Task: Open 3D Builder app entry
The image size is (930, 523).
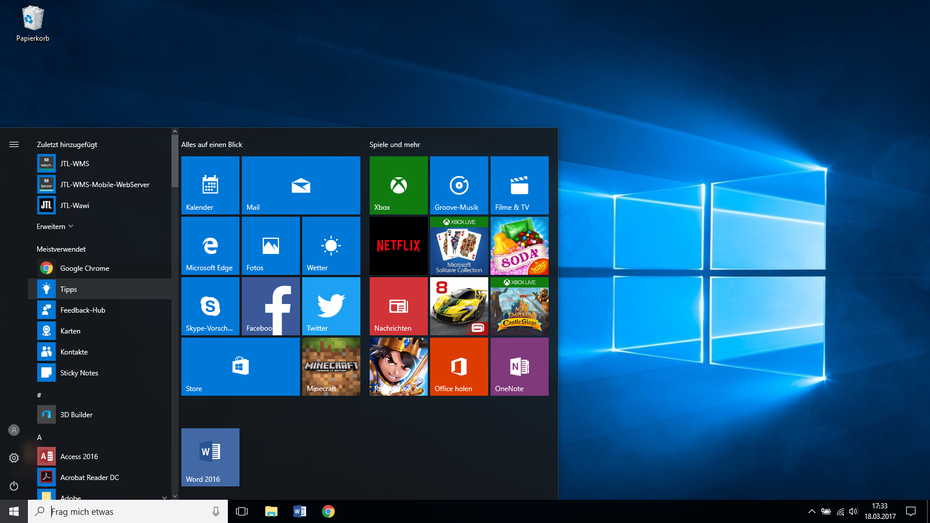Action: click(x=100, y=414)
